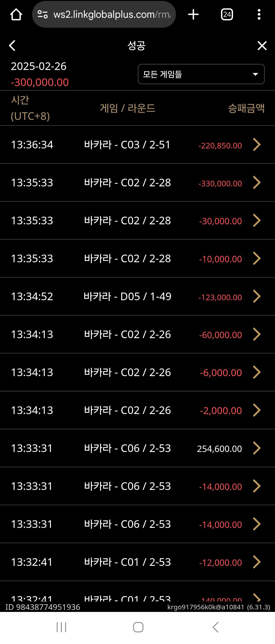Tap the browser home icon
275x644 pixels.
(x=16, y=15)
